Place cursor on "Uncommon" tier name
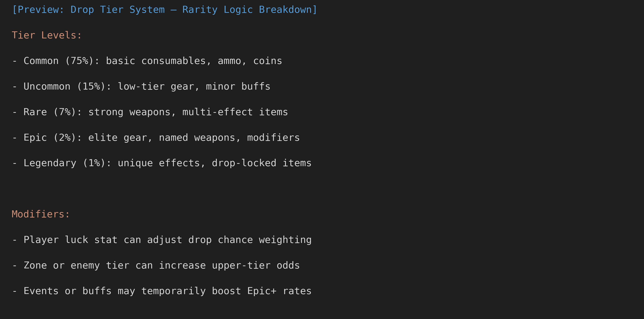This screenshot has height=319, width=644. tap(47, 86)
